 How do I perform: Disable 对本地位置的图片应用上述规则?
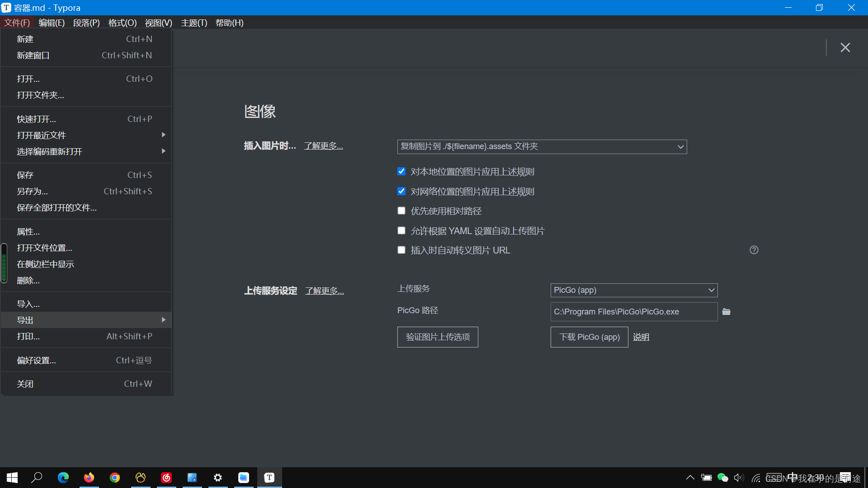tap(401, 171)
